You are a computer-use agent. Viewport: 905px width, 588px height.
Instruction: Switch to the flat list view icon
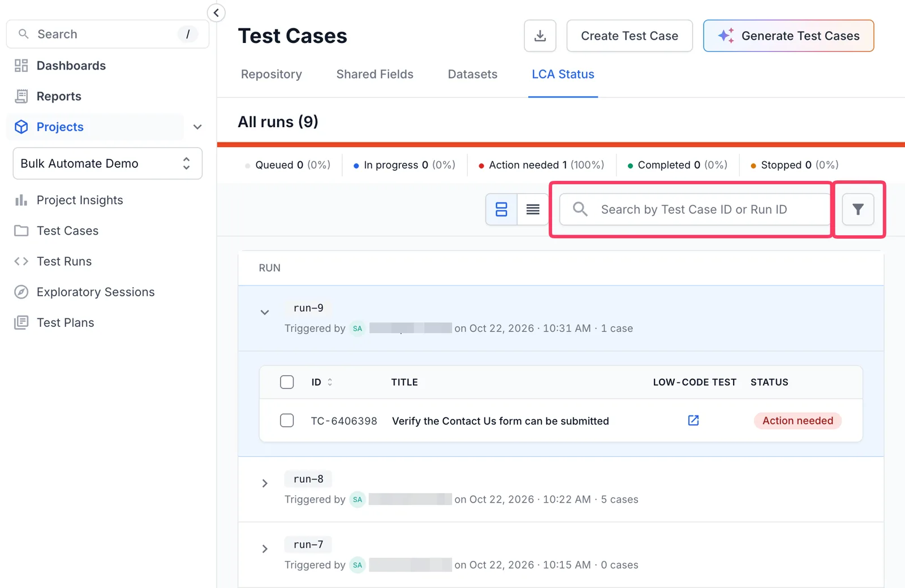(533, 209)
